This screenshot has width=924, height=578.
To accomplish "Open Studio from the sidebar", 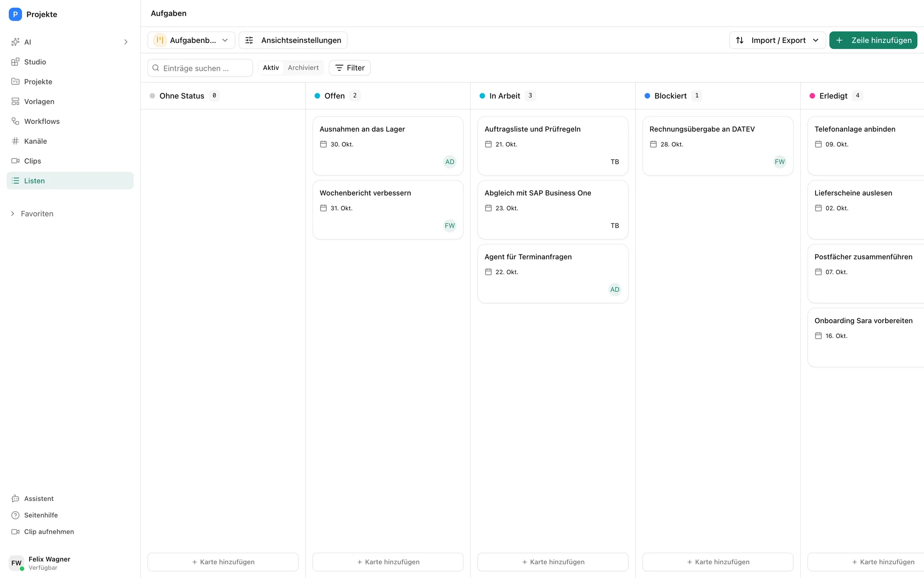I will (x=70, y=62).
